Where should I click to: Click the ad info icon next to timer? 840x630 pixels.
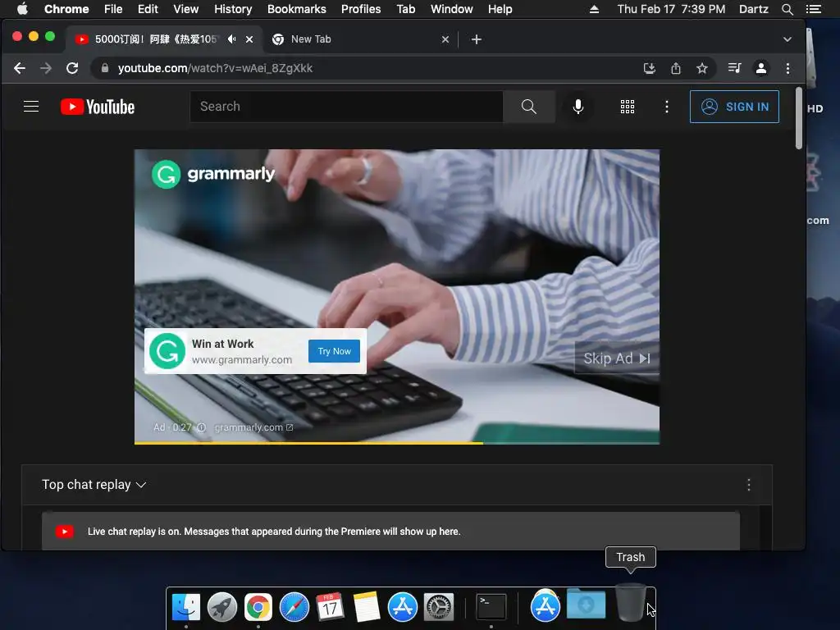(202, 427)
